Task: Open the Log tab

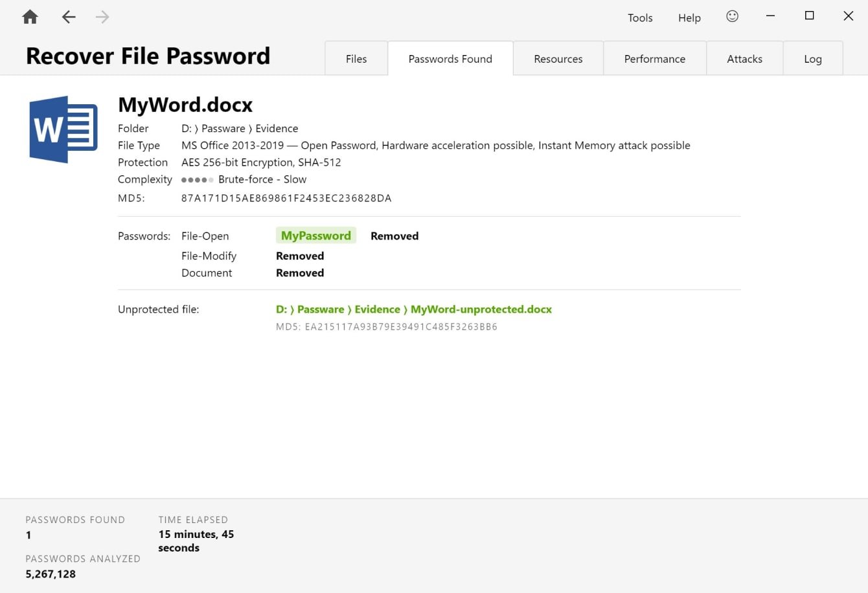Action: (812, 59)
